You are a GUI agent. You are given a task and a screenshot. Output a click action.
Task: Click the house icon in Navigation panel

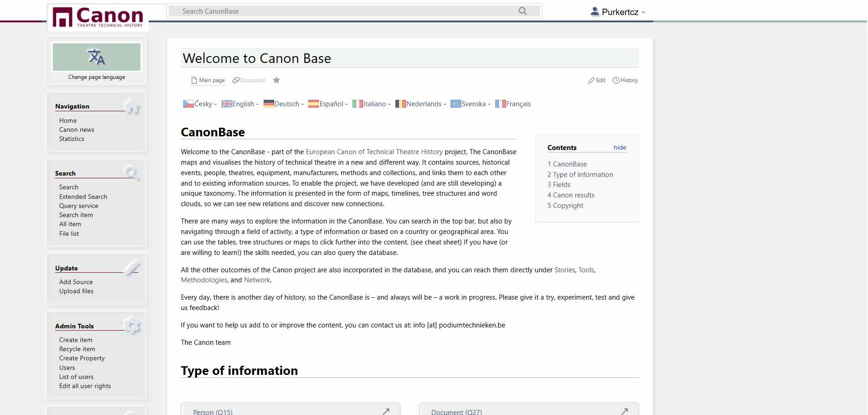[x=132, y=106]
